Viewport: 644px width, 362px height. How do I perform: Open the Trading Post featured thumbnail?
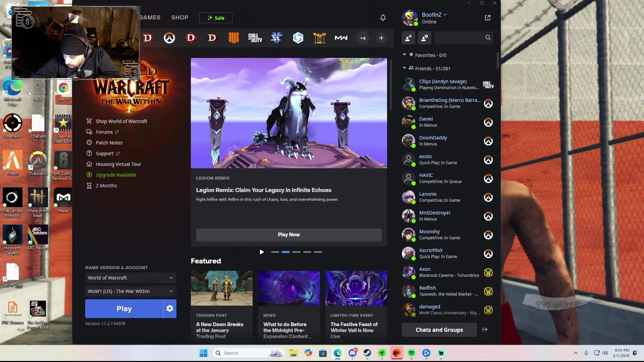click(x=221, y=289)
